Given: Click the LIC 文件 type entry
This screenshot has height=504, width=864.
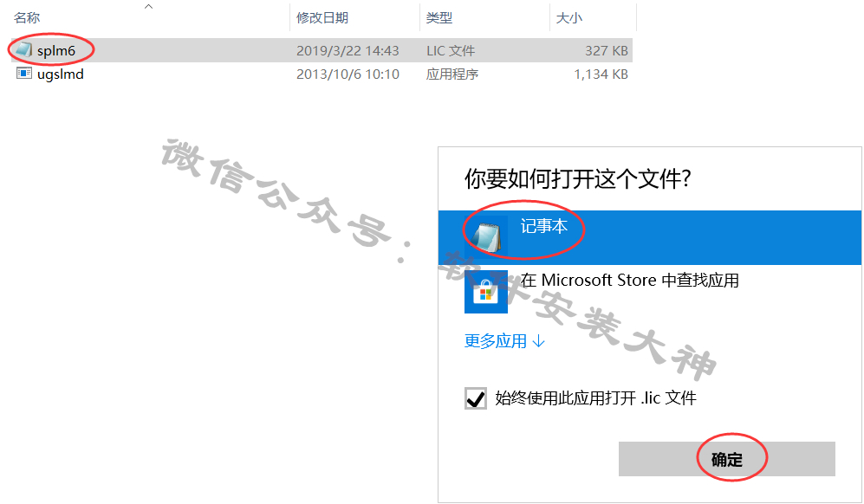Looking at the screenshot, I should (450, 51).
